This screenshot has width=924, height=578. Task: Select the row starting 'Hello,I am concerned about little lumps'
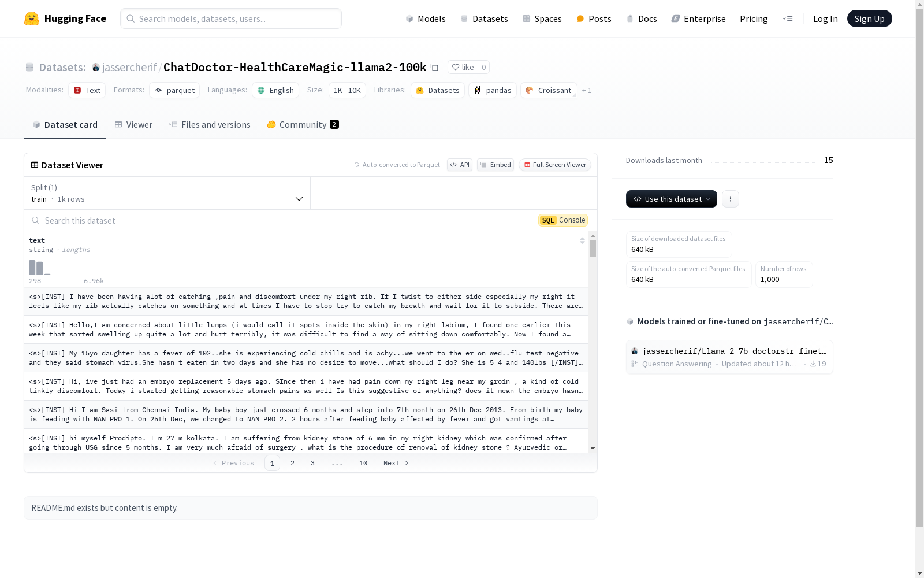click(306, 329)
